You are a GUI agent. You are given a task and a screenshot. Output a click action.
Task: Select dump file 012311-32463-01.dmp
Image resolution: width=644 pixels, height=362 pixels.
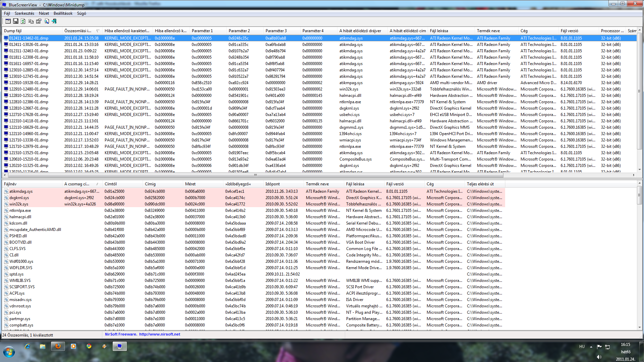[x=29, y=51]
